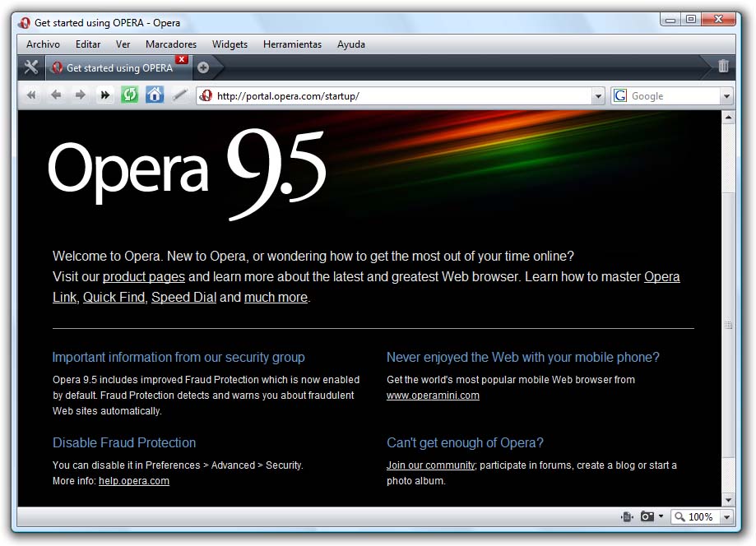Screen dimensions: 756x546
Task: Open the Widgets menu
Action: [230, 44]
